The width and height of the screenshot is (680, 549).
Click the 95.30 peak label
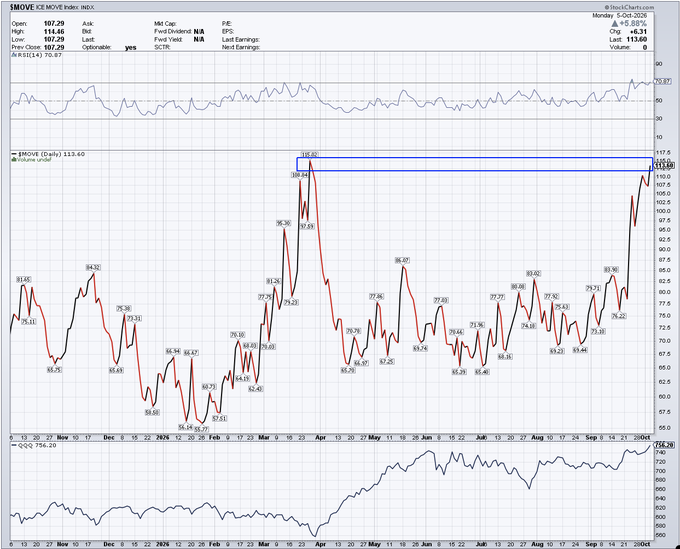click(x=283, y=223)
